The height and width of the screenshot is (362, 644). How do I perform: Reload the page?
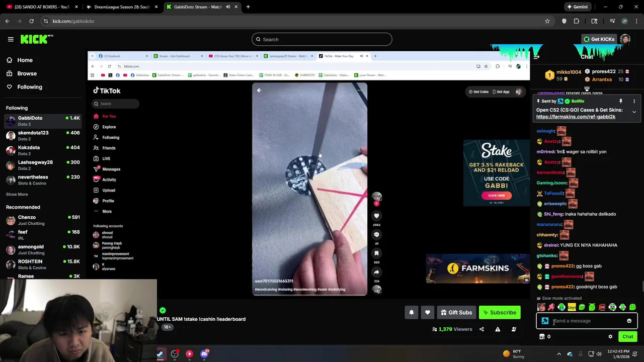pyautogui.click(x=31, y=21)
